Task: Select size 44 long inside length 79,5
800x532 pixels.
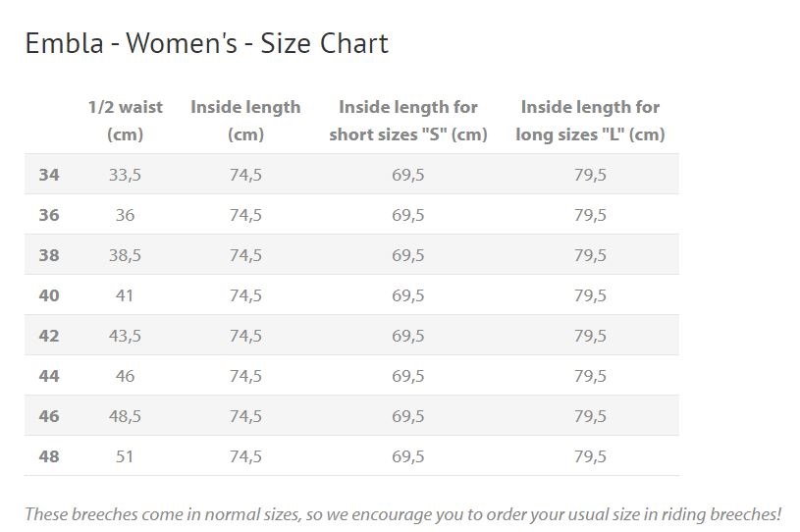Action: click(x=590, y=376)
